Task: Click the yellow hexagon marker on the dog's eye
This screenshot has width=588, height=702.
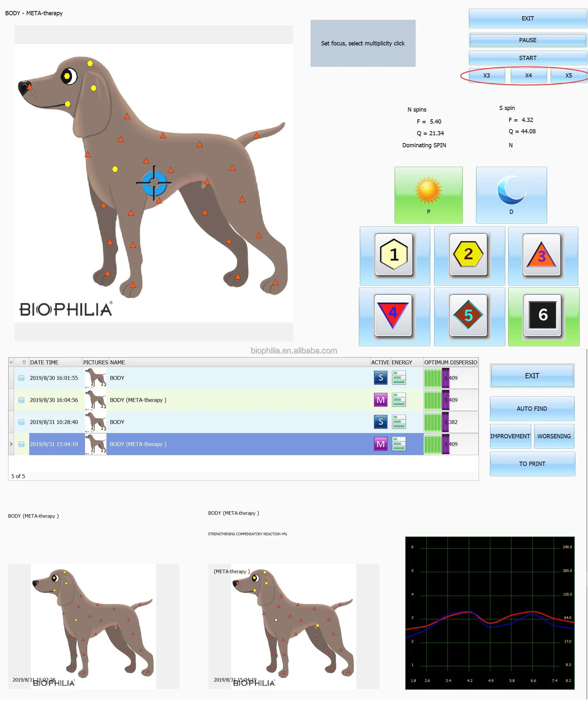Action: point(67,76)
